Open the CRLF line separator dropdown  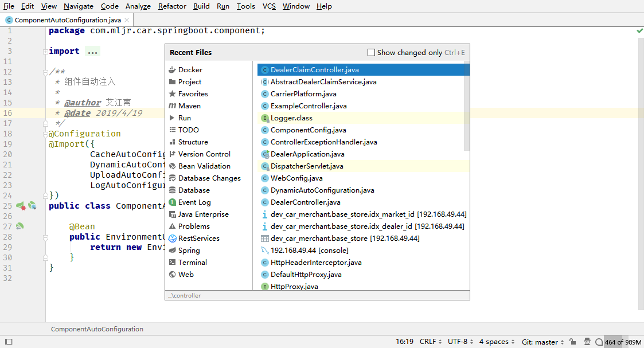click(431, 342)
